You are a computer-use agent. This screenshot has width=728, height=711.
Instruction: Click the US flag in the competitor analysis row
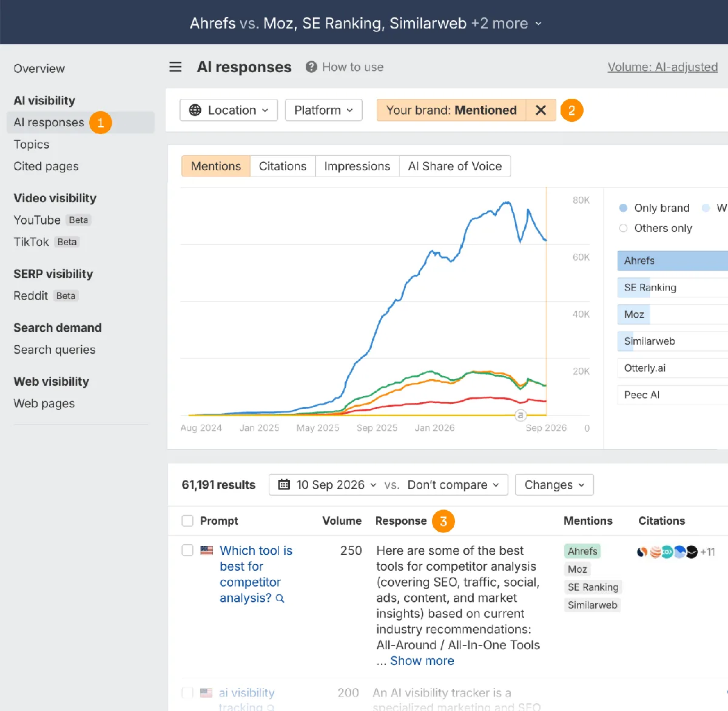(207, 551)
